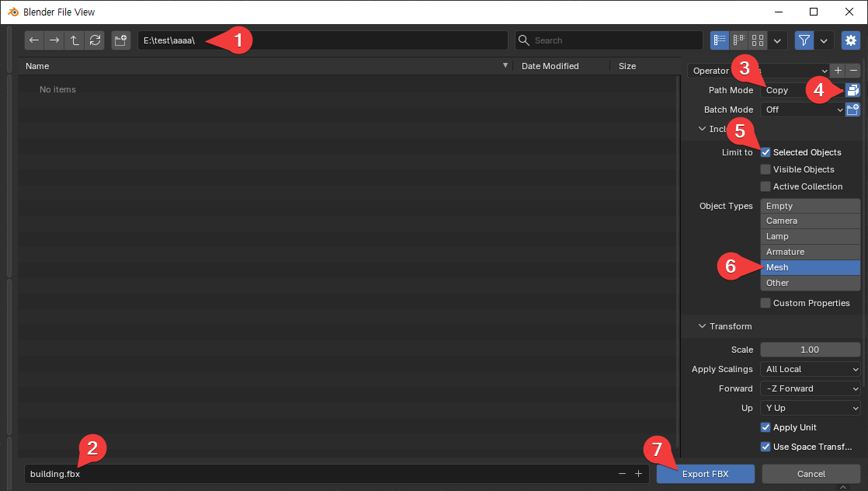Switch to vertical list display mode
The height and width of the screenshot is (491, 868).
720,40
